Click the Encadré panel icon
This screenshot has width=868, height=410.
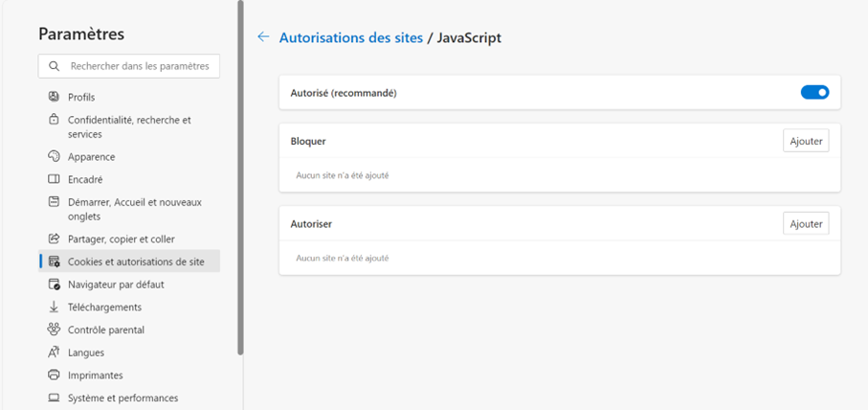tap(54, 179)
